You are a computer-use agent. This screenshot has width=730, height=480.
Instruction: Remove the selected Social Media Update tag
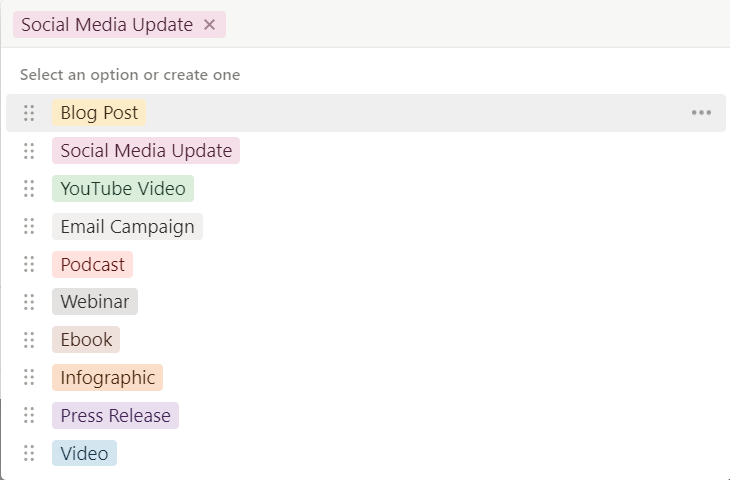(210, 25)
